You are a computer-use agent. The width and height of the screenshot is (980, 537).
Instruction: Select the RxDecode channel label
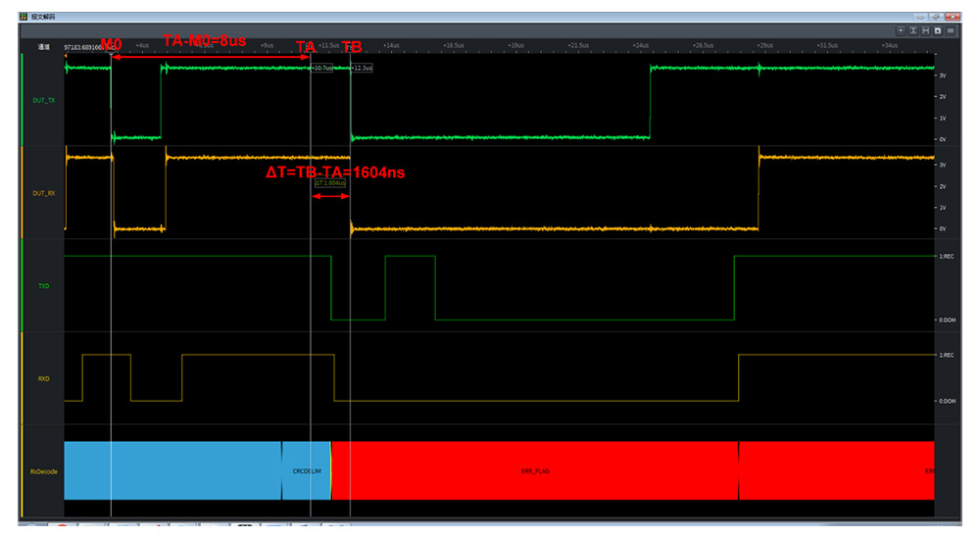44,471
